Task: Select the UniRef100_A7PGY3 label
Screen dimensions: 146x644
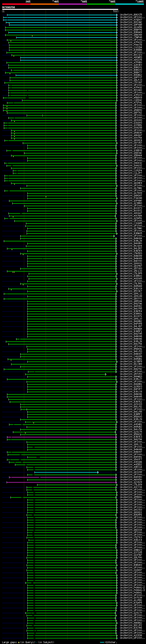Action: (x=131, y=95)
